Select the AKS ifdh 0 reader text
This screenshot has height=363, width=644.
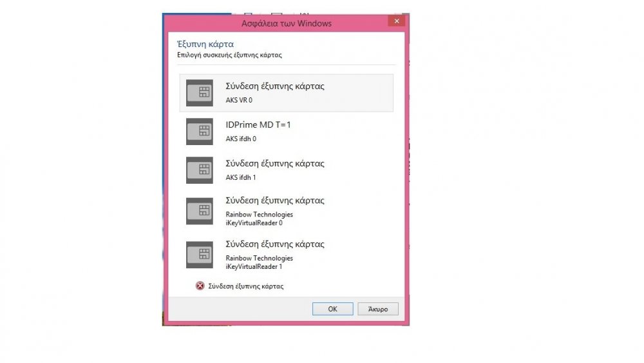(x=241, y=139)
